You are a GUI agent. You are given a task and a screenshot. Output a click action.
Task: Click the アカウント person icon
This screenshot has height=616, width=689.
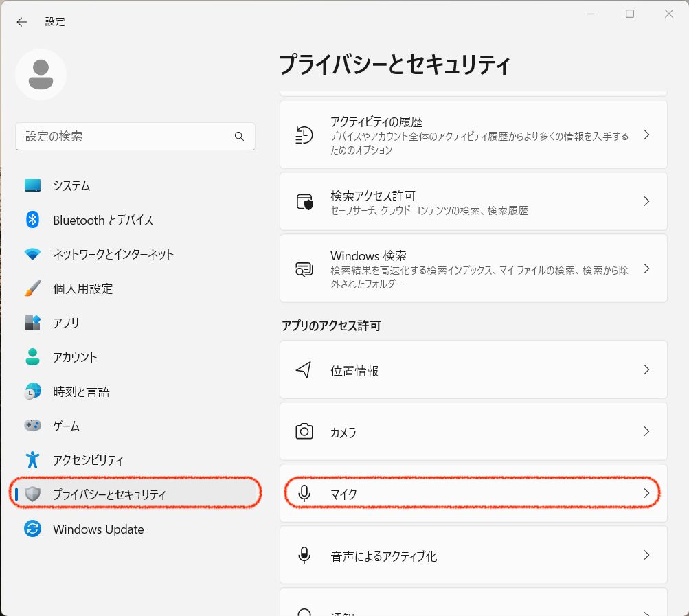pyautogui.click(x=32, y=357)
